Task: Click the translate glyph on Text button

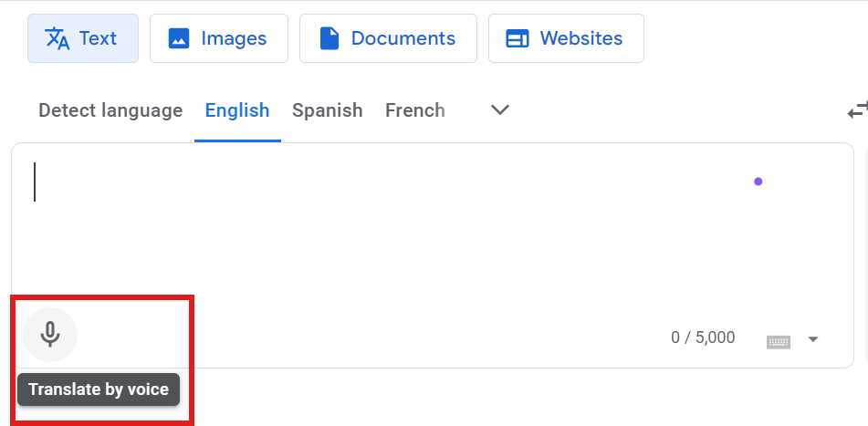Action: [x=58, y=38]
